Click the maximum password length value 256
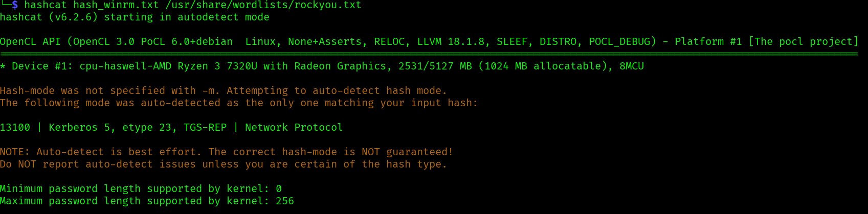The height and width of the screenshot is (214, 868). [x=285, y=201]
